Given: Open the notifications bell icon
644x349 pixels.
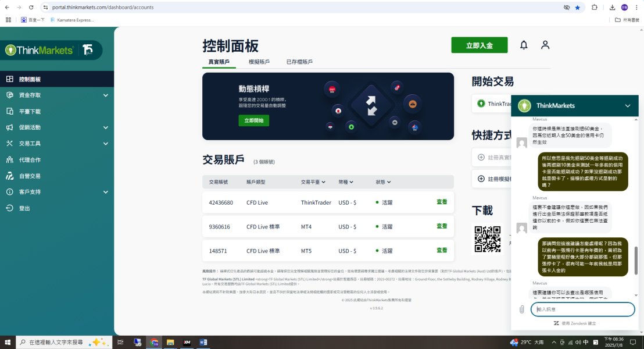Looking at the screenshot, I should point(524,45).
